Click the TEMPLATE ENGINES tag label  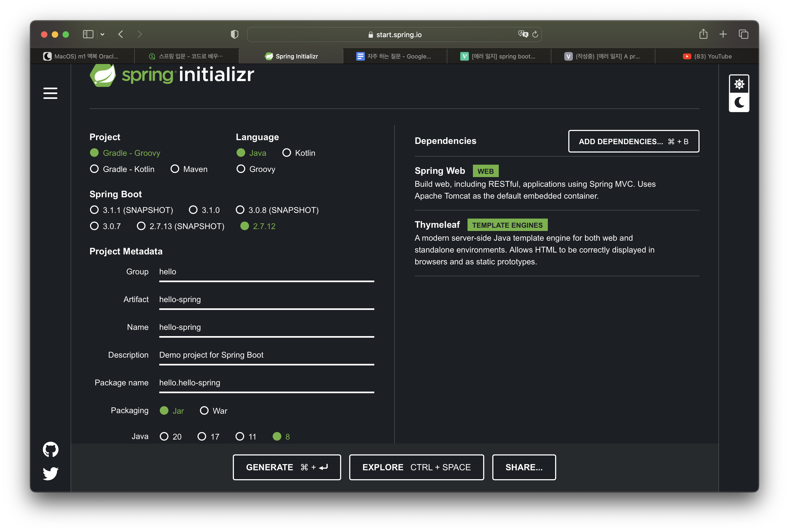click(x=507, y=225)
